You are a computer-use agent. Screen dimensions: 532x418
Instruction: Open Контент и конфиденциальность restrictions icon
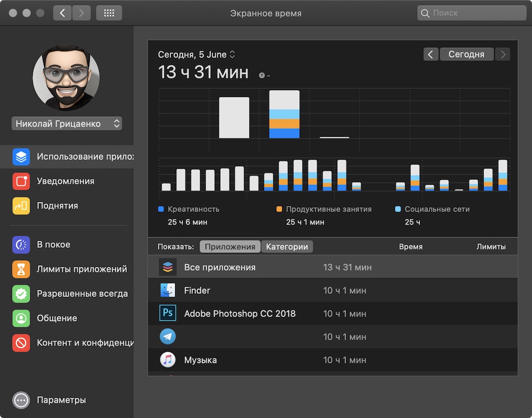[21, 343]
